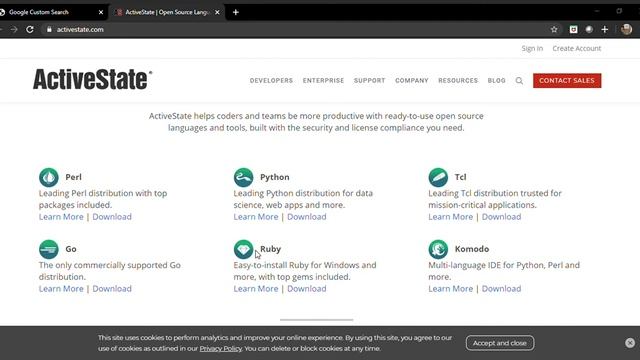
Task: Click the Go heading text
Action: [71, 249]
